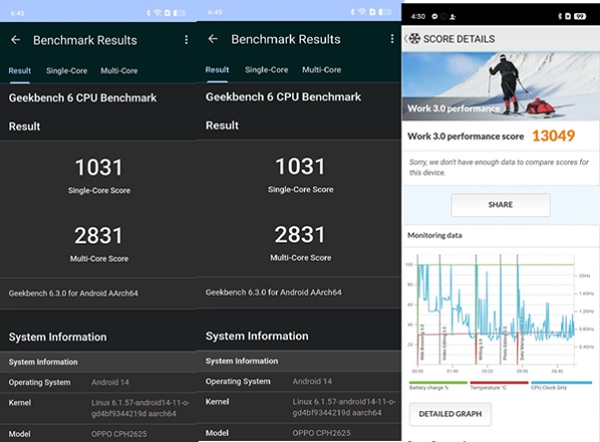Open the Single-Core tab in the middle screen
600x442 pixels.
(266, 70)
